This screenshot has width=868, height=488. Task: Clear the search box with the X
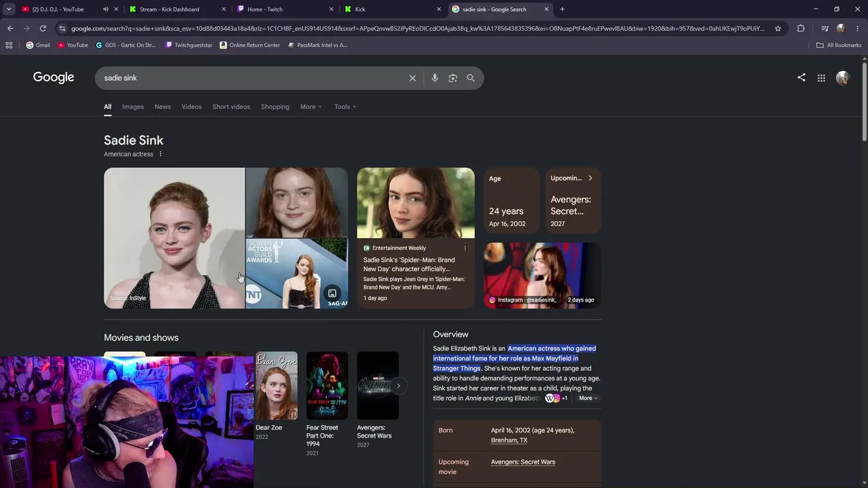(x=412, y=78)
